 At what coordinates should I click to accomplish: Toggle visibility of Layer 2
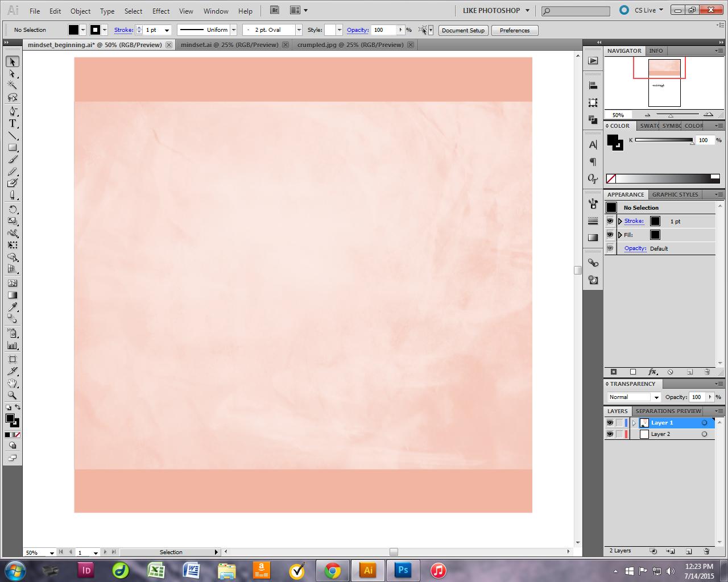[610, 434]
